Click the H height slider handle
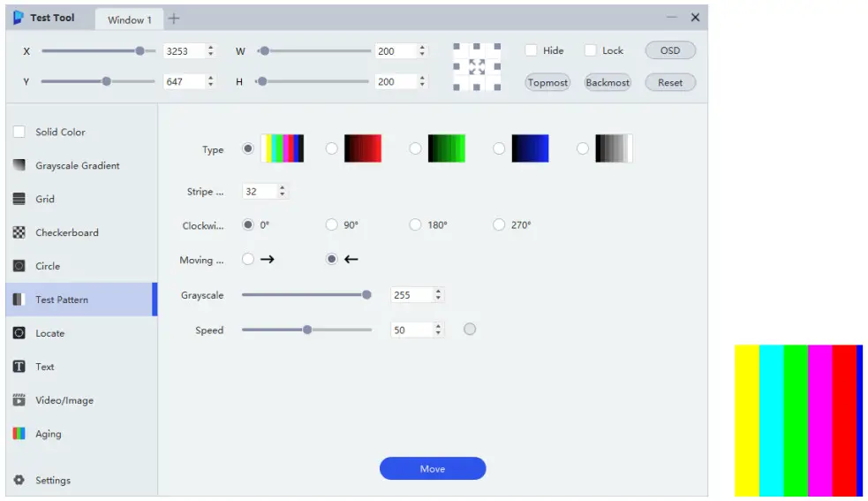The image size is (868, 501). (262, 81)
